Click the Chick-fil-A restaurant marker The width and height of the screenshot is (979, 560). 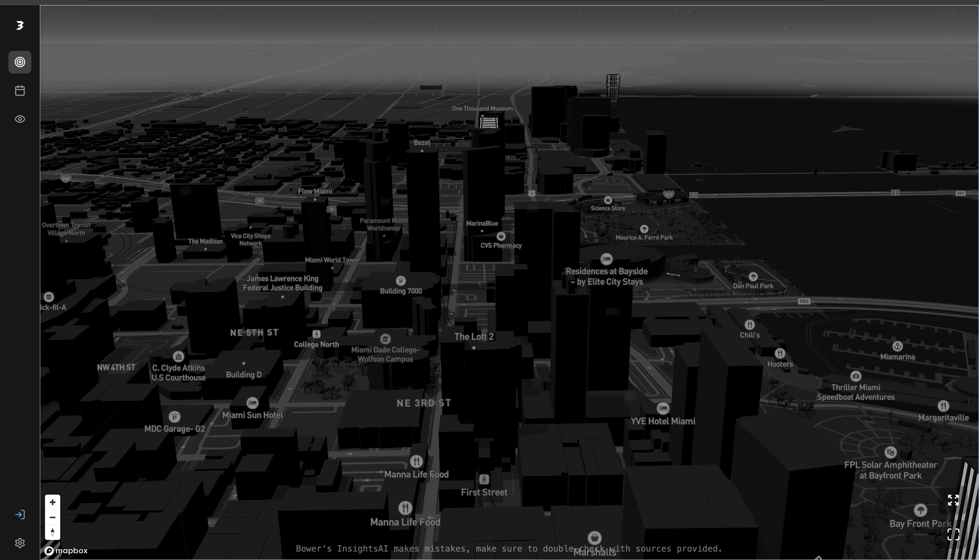[x=49, y=297]
